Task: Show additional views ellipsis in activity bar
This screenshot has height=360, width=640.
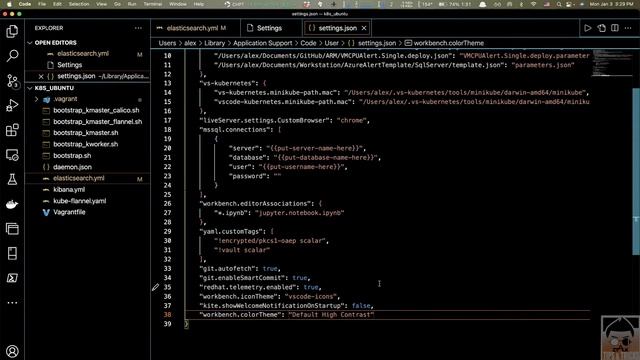Action: click(x=12, y=303)
